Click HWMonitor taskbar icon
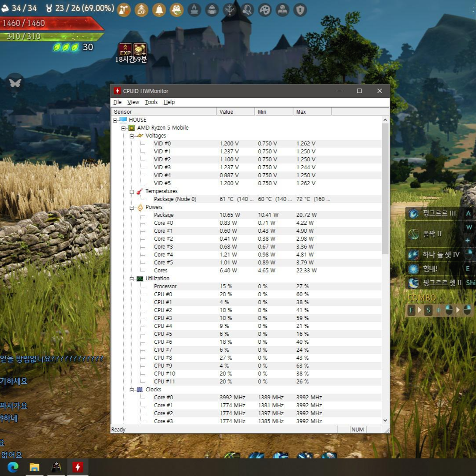 click(78, 467)
